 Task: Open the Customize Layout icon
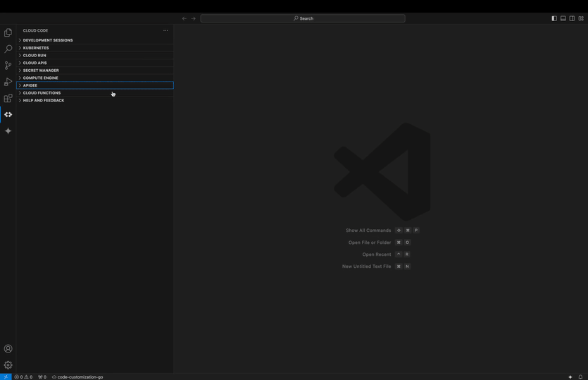click(x=581, y=18)
